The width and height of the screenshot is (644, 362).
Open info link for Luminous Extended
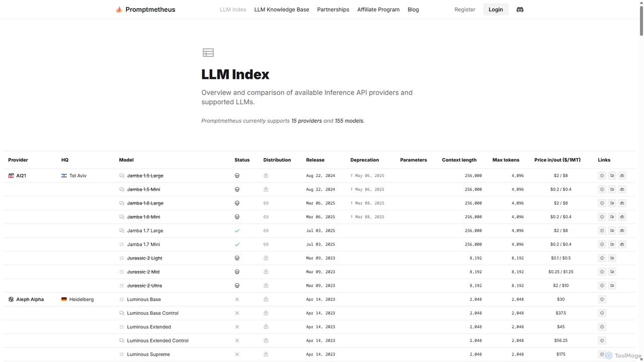click(x=602, y=327)
